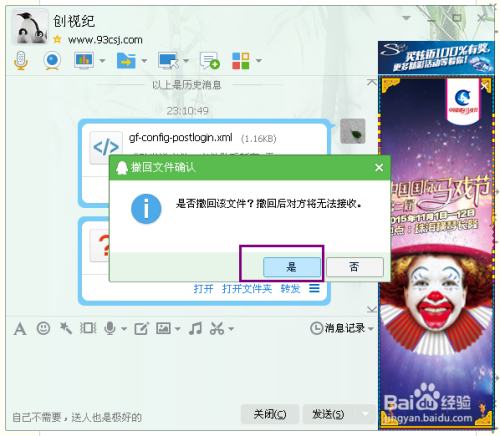Open the file message more options menu icon
The height and width of the screenshot is (436, 500).
[314, 288]
